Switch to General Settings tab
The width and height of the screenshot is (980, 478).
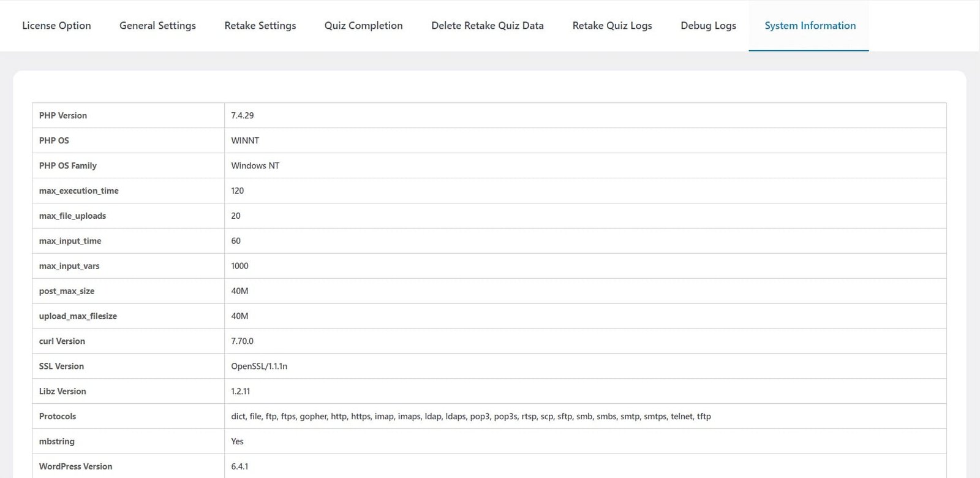157,26
